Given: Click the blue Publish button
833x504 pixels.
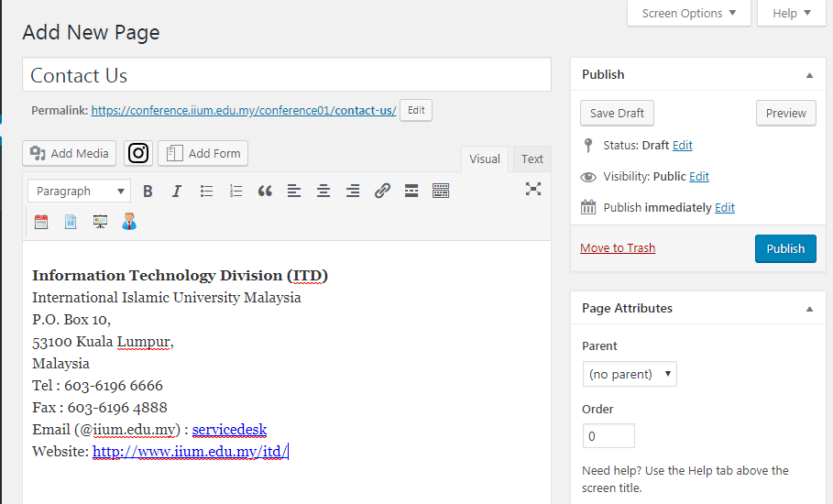Looking at the screenshot, I should [x=785, y=248].
